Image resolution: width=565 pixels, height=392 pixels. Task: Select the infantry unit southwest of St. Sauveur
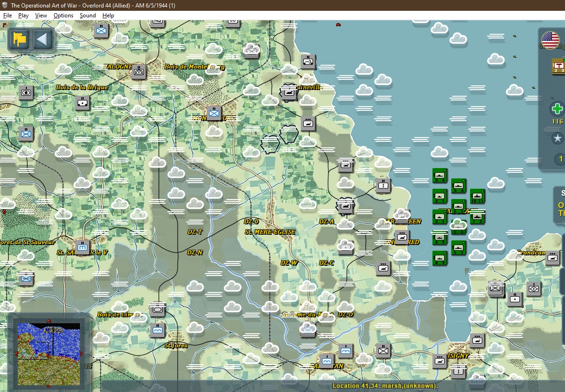tap(26, 278)
